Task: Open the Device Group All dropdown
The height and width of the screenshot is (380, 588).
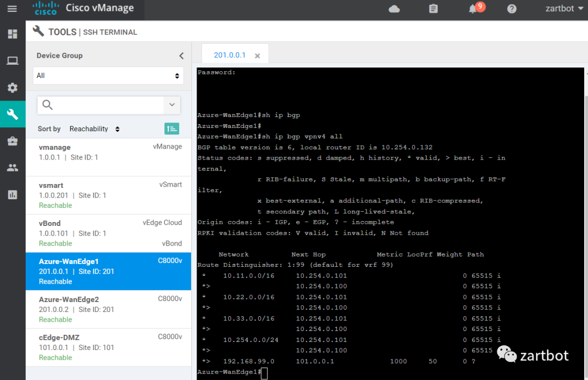Action: tap(108, 76)
